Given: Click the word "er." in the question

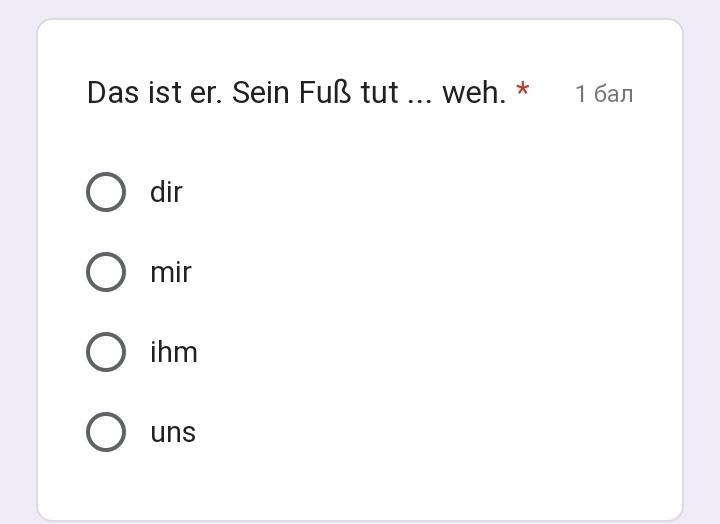Looking at the screenshot, I should click(x=206, y=93).
